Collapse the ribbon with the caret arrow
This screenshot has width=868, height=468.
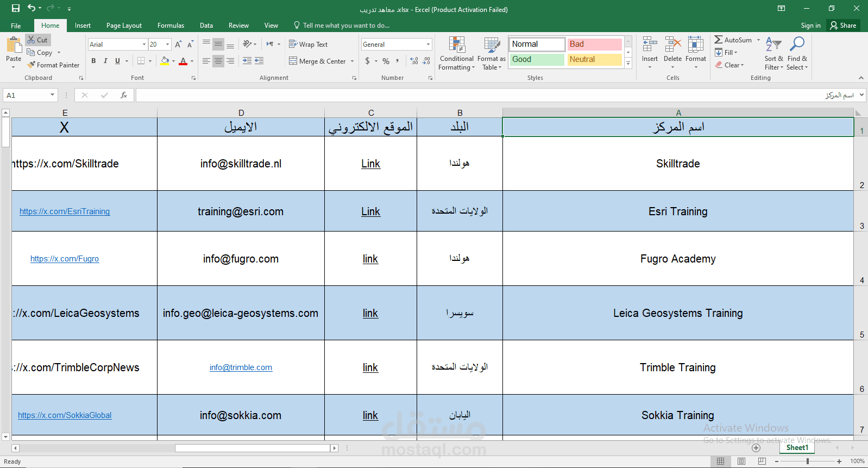pyautogui.click(x=861, y=78)
